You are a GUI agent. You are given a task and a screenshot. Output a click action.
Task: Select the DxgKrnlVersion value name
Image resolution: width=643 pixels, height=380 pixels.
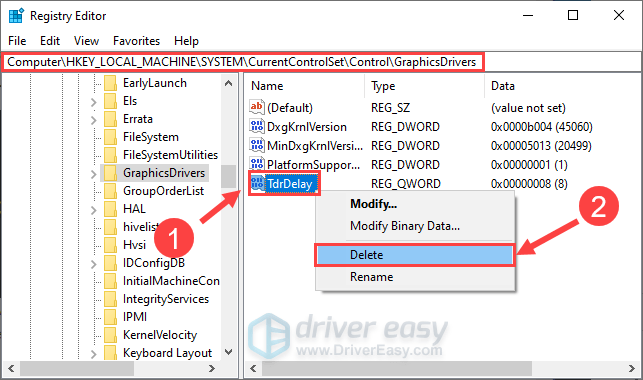coord(307,127)
